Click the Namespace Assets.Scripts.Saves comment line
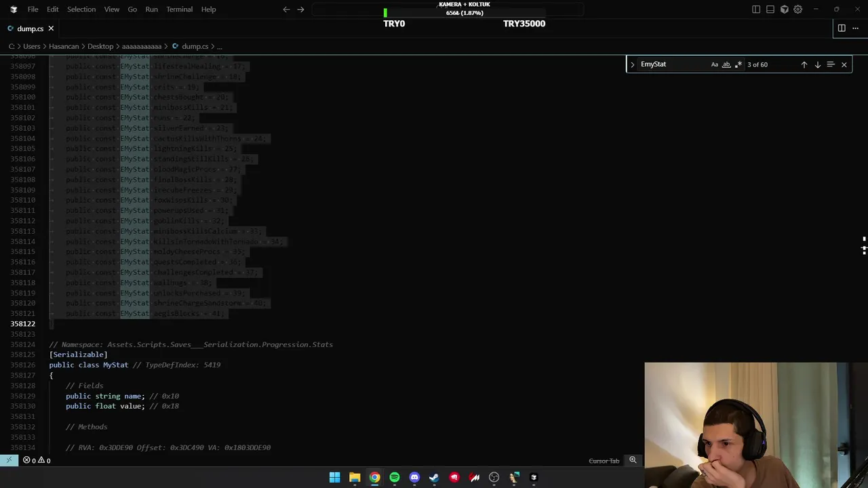 (191, 344)
